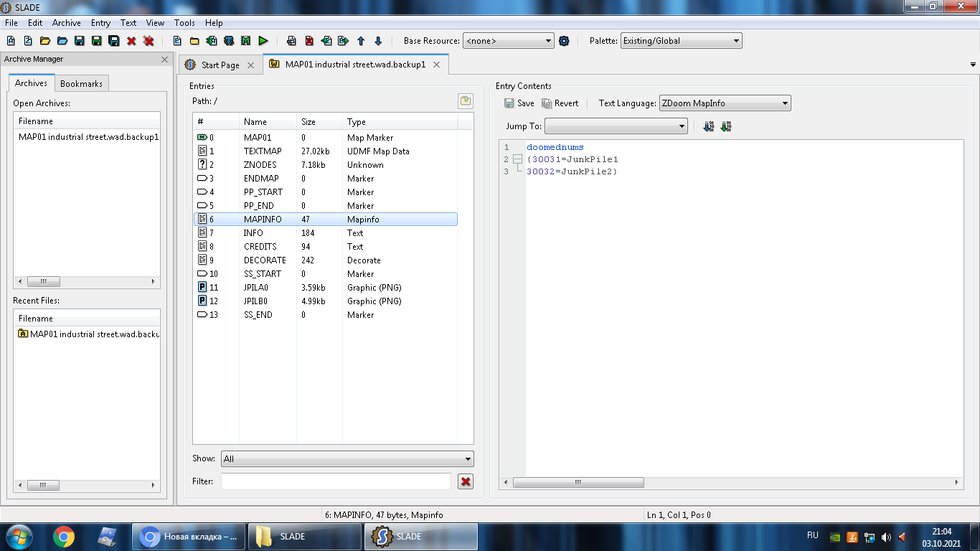Open the Base Resource dropdown
The image size is (980, 551).
tap(508, 41)
